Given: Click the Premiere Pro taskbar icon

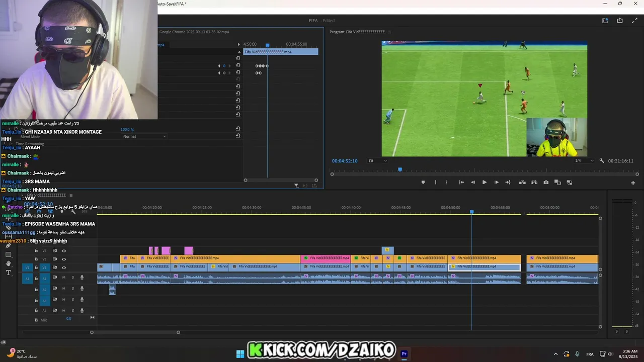Looking at the screenshot, I should [404, 354].
